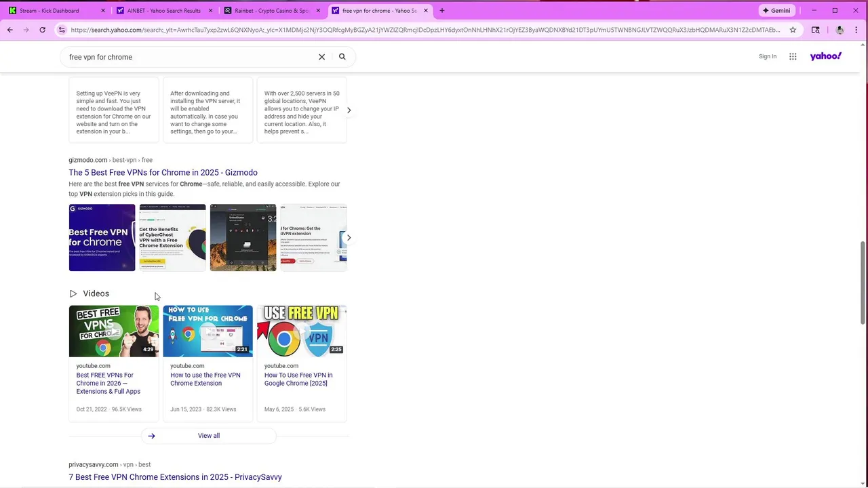Open 'How to use the Free VPN Chrome Extension'

[205, 379]
